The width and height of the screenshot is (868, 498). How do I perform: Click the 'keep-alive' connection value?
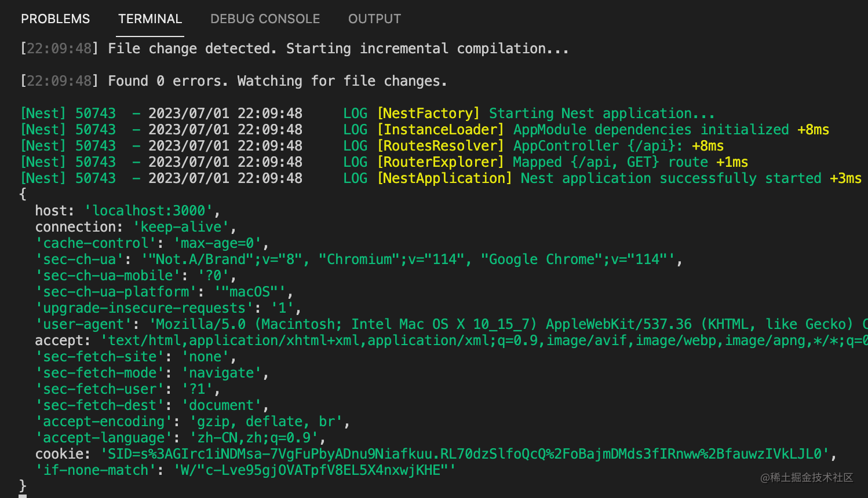181,227
